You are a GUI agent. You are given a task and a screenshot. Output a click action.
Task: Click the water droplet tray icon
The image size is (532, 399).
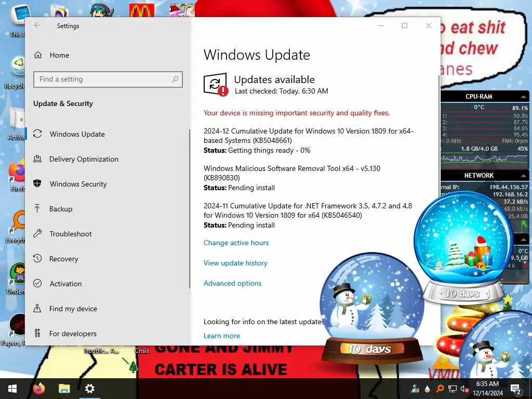(x=428, y=389)
